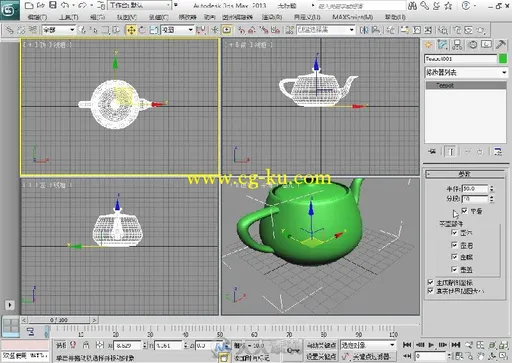The image size is (512, 363).
Task: Open the Utilities hammer panel tab
Action: coord(501,45)
